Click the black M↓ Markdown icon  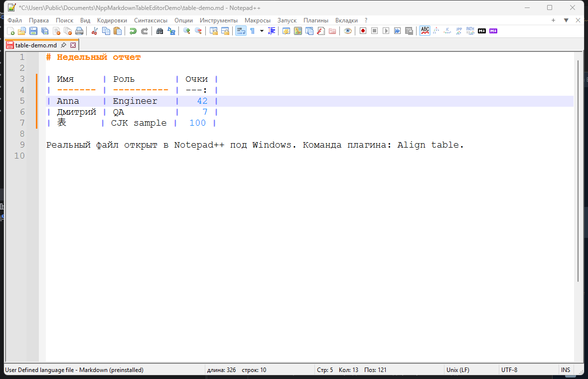(x=482, y=31)
